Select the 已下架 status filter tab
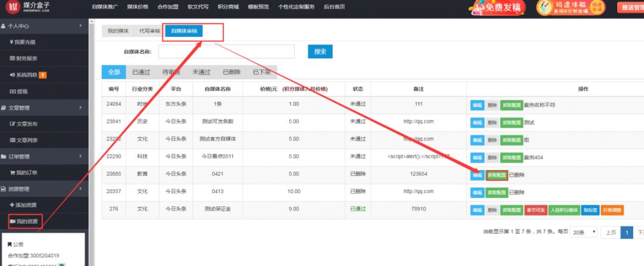Image resolution: width=644 pixels, height=266 pixels. point(262,72)
